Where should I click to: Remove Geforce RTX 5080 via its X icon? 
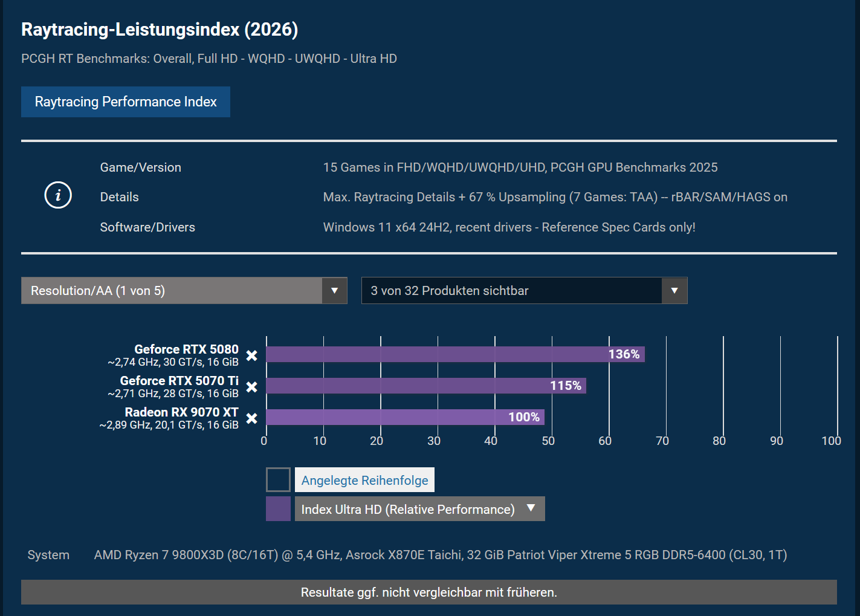click(252, 355)
